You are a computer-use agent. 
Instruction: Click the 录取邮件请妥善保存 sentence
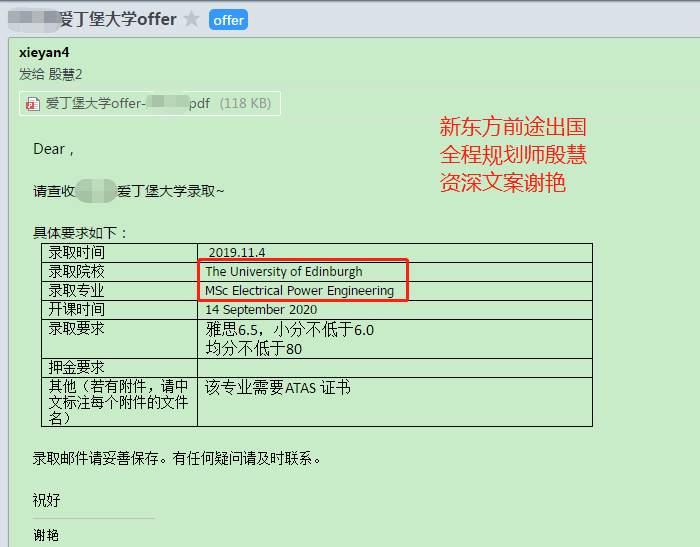(x=177, y=459)
